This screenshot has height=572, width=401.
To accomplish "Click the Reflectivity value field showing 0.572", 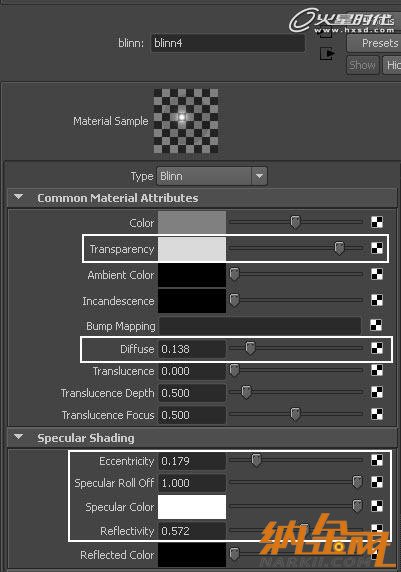I will (x=192, y=531).
